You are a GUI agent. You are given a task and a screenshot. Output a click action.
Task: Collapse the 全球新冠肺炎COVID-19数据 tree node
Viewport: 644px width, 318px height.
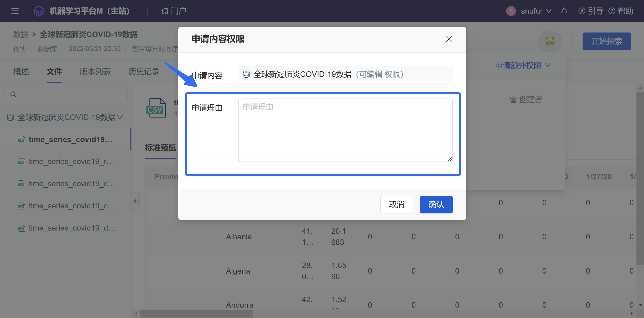pyautogui.click(x=120, y=117)
